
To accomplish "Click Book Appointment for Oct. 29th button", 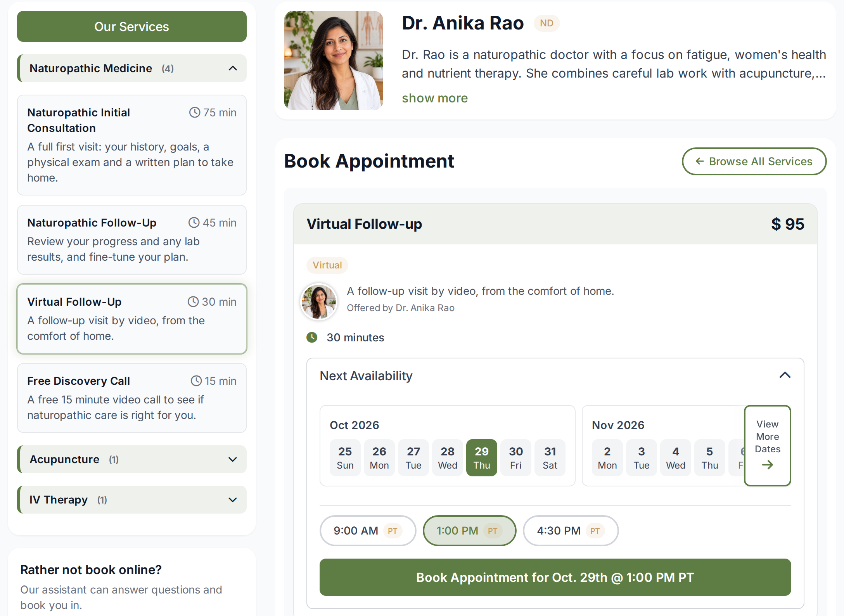I will coord(555,577).
